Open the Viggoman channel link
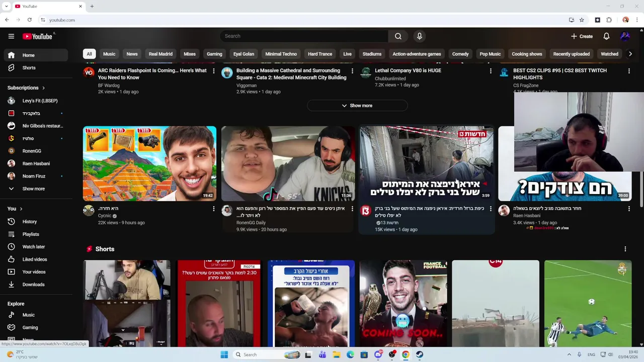644x362 pixels. click(247, 85)
